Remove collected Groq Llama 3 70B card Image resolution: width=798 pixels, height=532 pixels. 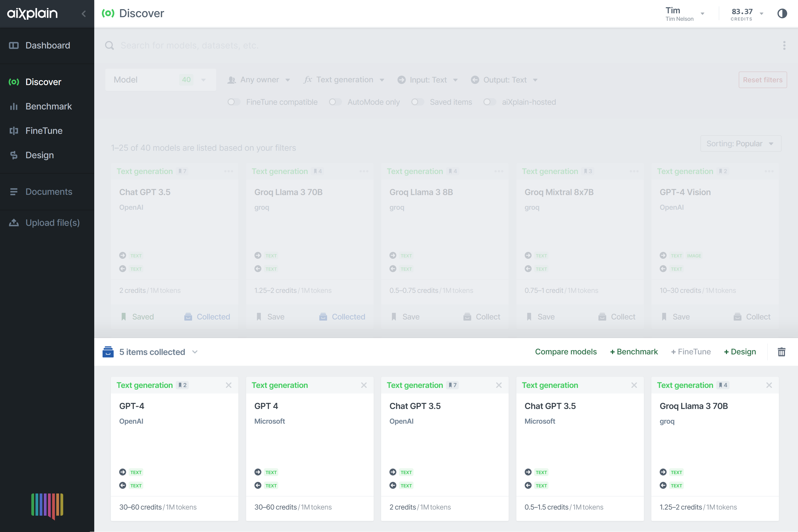(769, 385)
